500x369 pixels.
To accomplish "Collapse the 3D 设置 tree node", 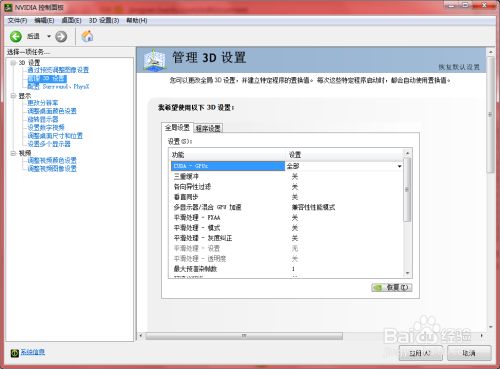I will pyautogui.click(x=13, y=63).
